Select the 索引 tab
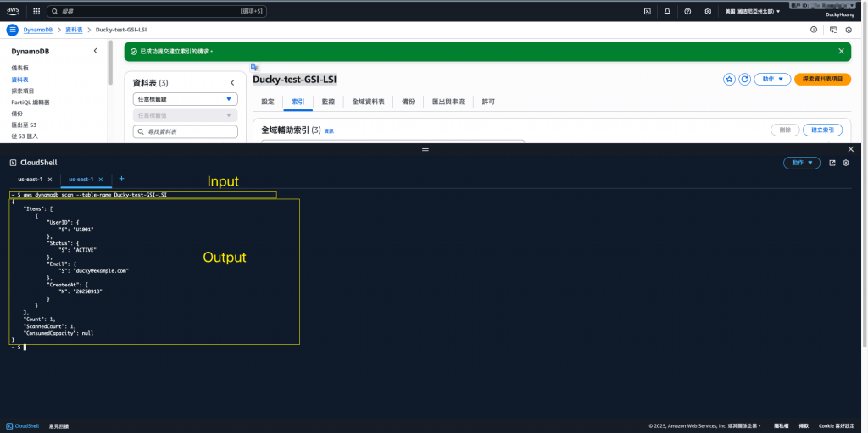The image size is (868, 433). tap(298, 102)
